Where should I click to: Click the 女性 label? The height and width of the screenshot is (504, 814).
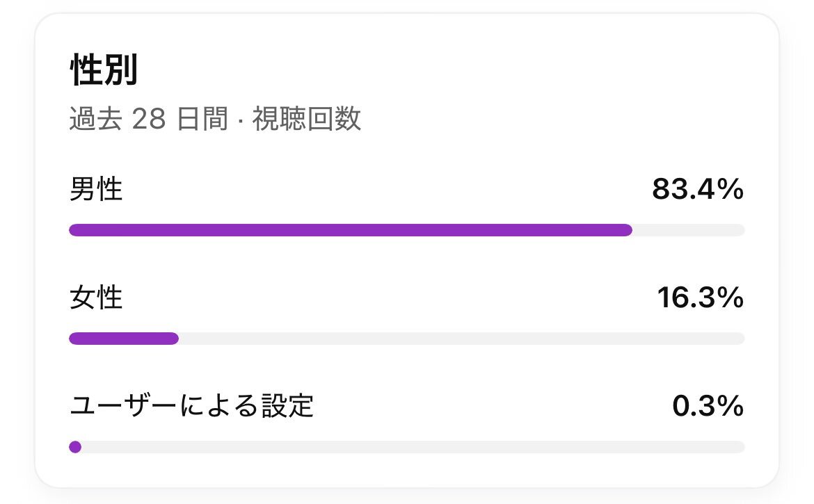pyautogui.click(x=96, y=297)
